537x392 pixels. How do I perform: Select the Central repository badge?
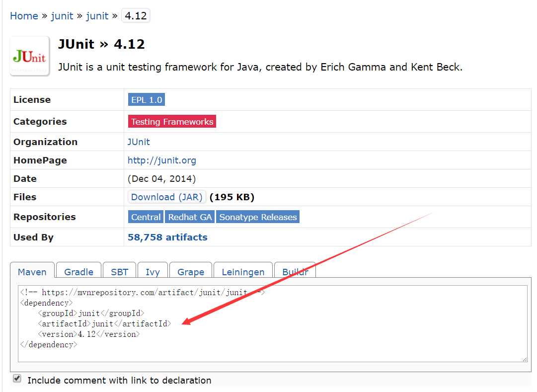[x=146, y=217]
